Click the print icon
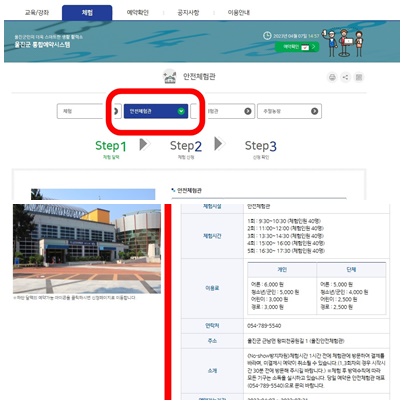 coord(332,77)
